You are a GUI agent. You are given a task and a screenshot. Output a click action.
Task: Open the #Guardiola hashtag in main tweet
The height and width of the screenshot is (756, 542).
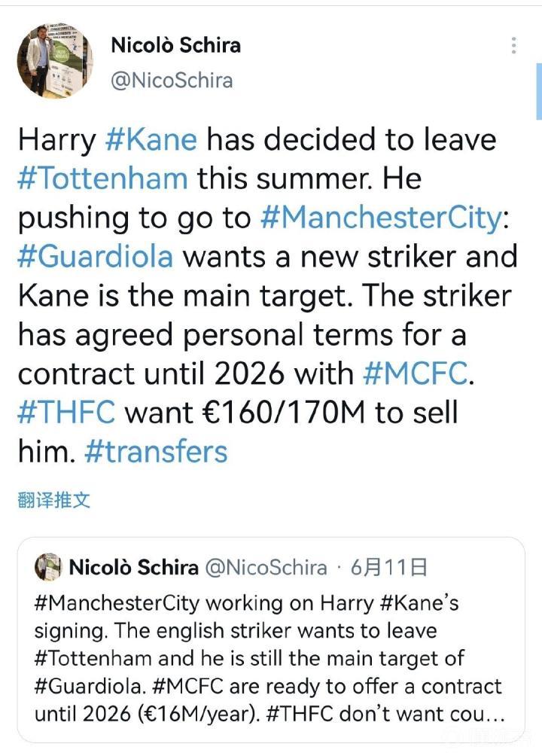[x=95, y=256]
